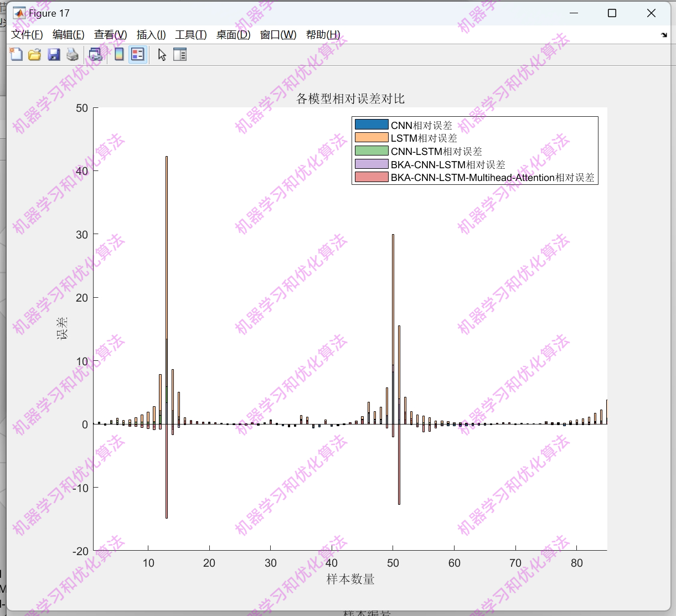Select legend text CNN-LSTM相对误差
676x616 pixels.
coord(436,151)
